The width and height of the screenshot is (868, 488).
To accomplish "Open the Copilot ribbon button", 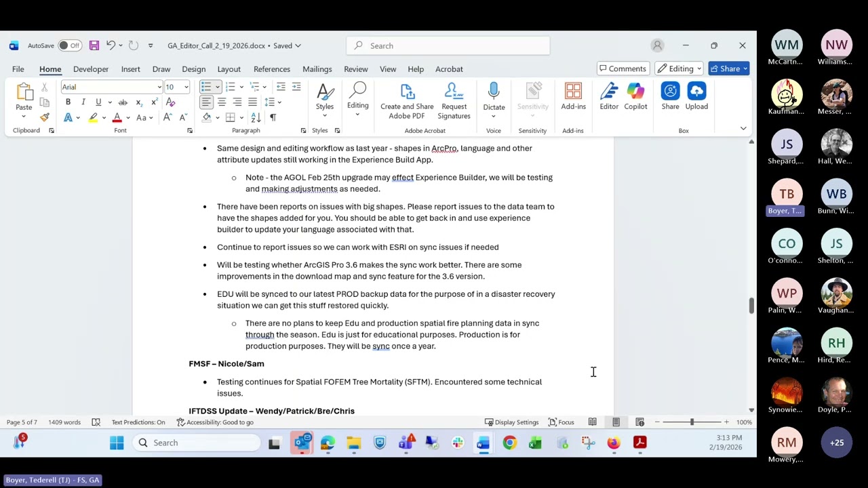I will coord(635,97).
